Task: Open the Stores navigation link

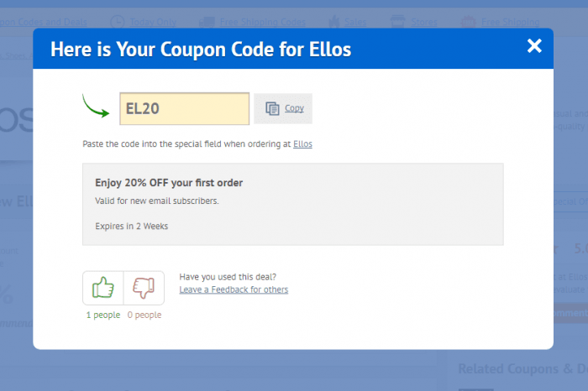Action: click(x=424, y=22)
